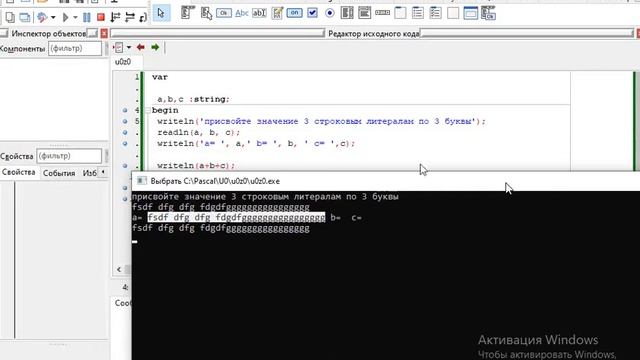Image resolution: width=640 pixels, height=360 pixels.
Task: Click the readln(a, b, c); statement
Action: point(199,133)
